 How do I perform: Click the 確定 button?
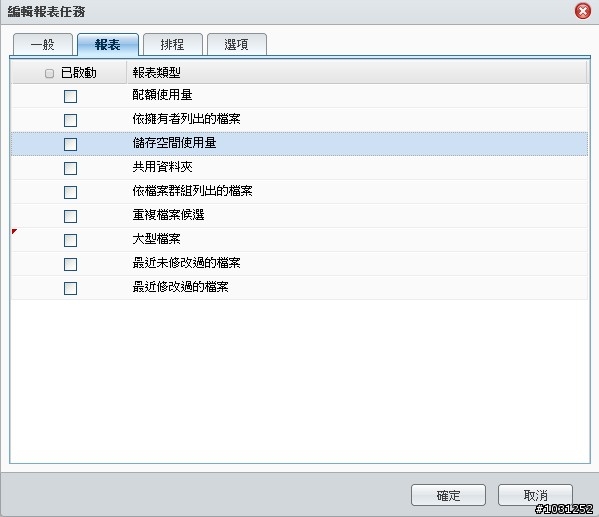click(448, 495)
